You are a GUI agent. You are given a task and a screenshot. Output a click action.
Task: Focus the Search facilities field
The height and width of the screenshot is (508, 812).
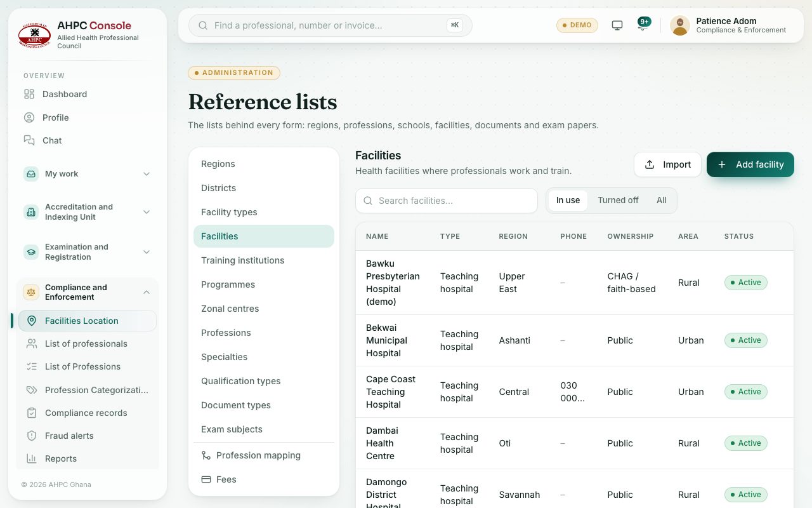tap(447, 201)
